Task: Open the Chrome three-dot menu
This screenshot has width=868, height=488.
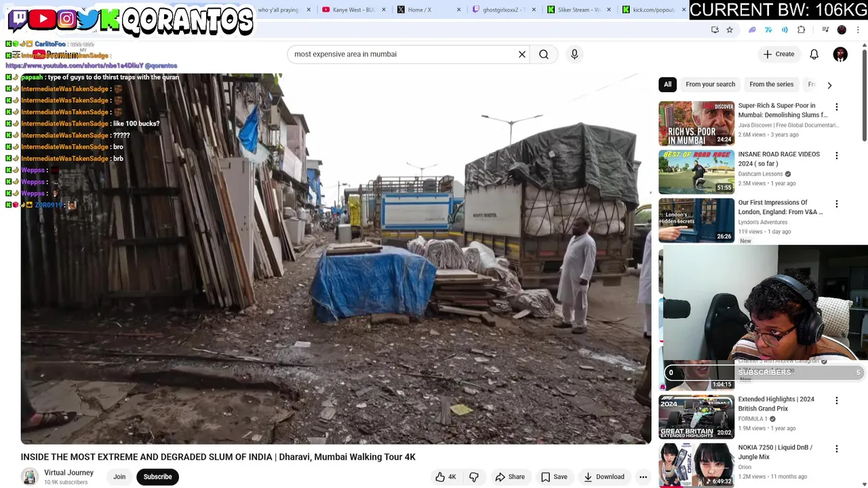Action: (858, 30)
